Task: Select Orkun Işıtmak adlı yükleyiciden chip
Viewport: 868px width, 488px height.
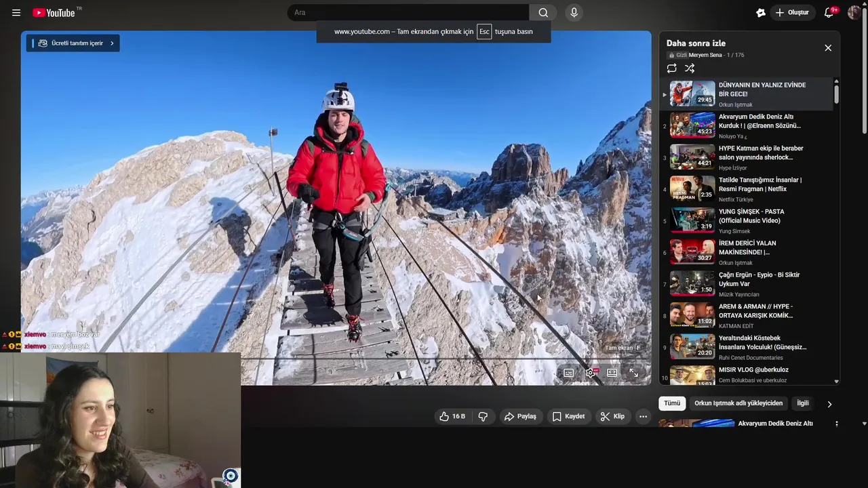Action: (738, 403)
